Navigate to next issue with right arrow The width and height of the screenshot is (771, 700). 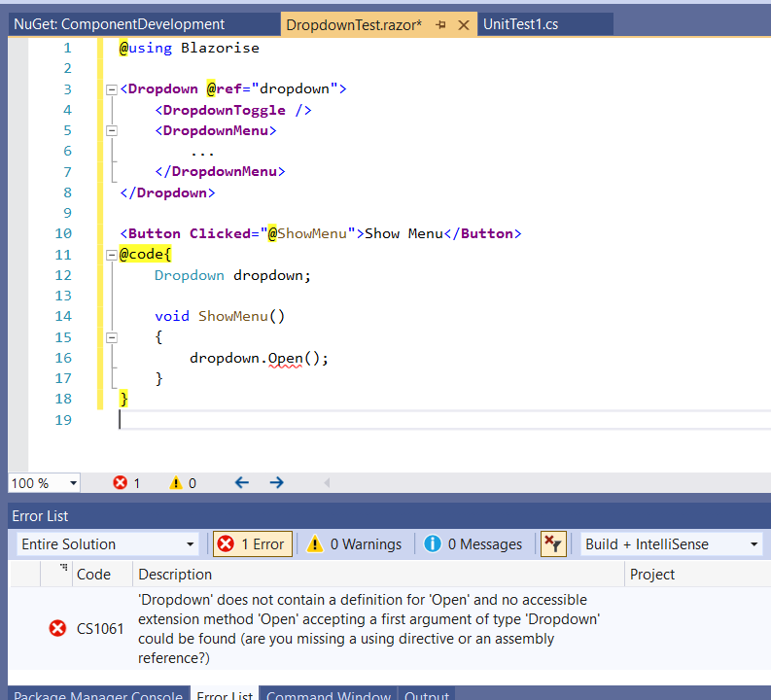click(277, 483)
